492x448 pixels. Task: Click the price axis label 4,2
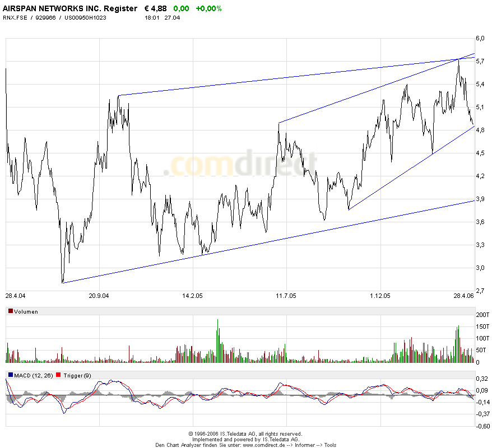pos(480,176)
